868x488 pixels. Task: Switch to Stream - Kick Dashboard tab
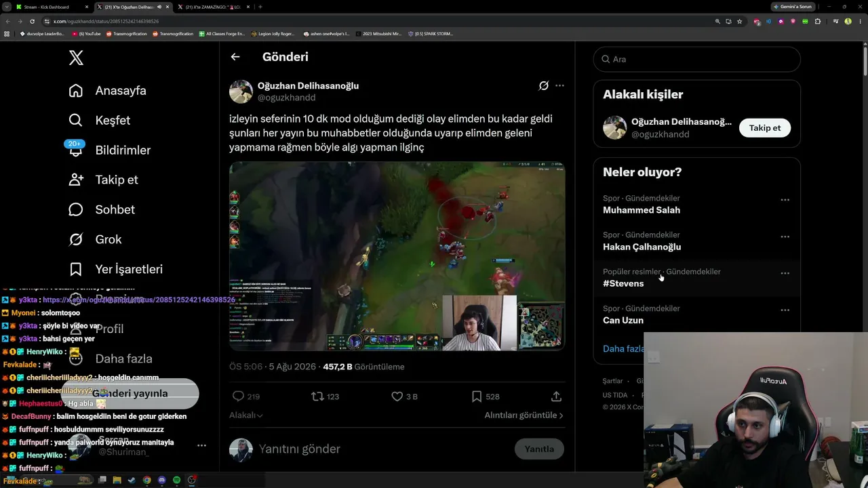(x=52, y=7)
